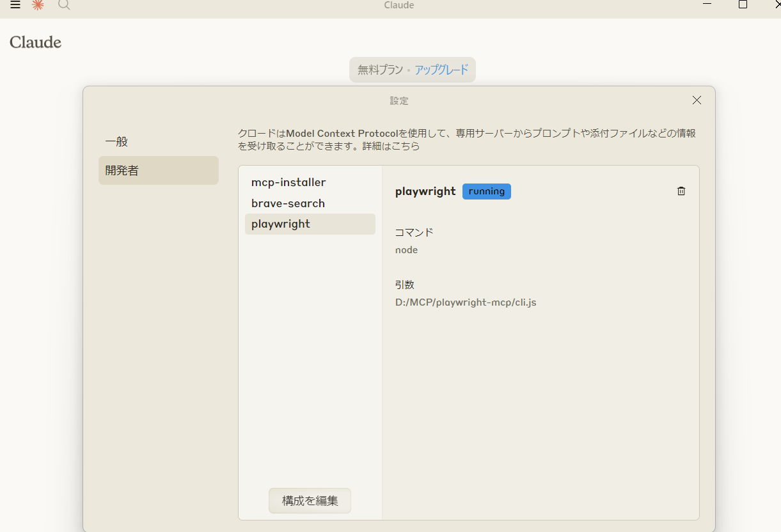Close the 設定 dialog
Screen dimensions: 781x532
point(697,100)
